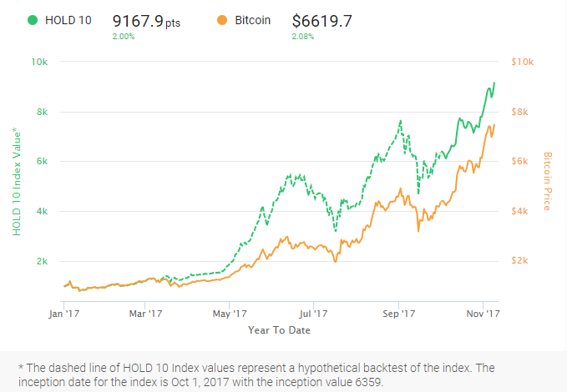Click the $6k right axis label

(519, 161)
